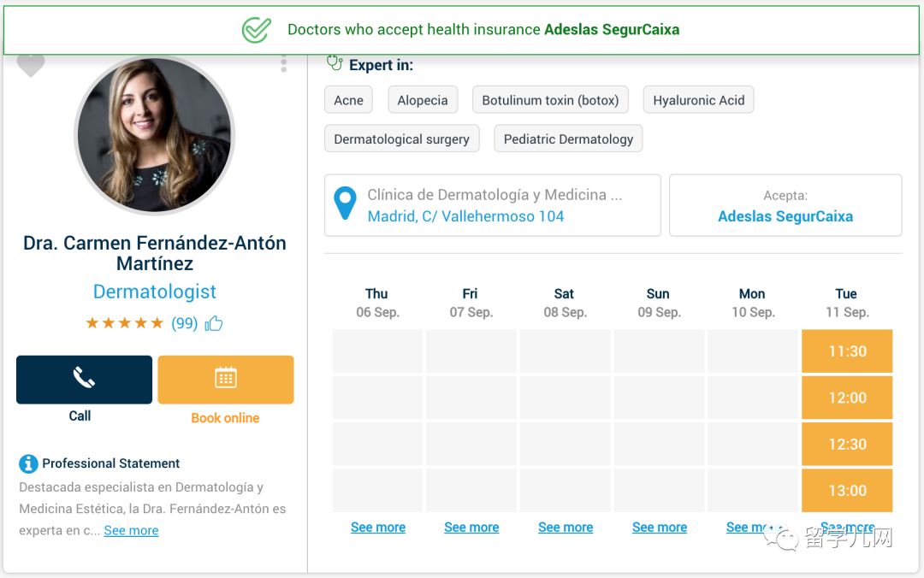
Task: Expand Professional Statement with See more
Action: [131, 530]
